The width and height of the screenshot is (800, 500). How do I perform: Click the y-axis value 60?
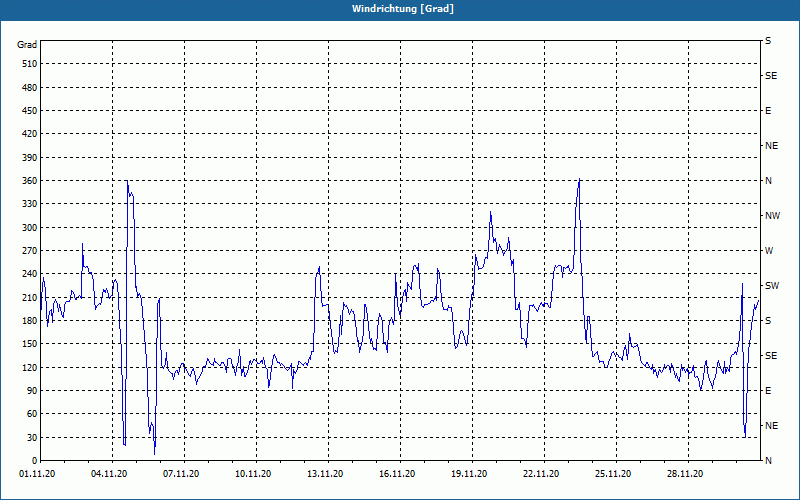32,414
